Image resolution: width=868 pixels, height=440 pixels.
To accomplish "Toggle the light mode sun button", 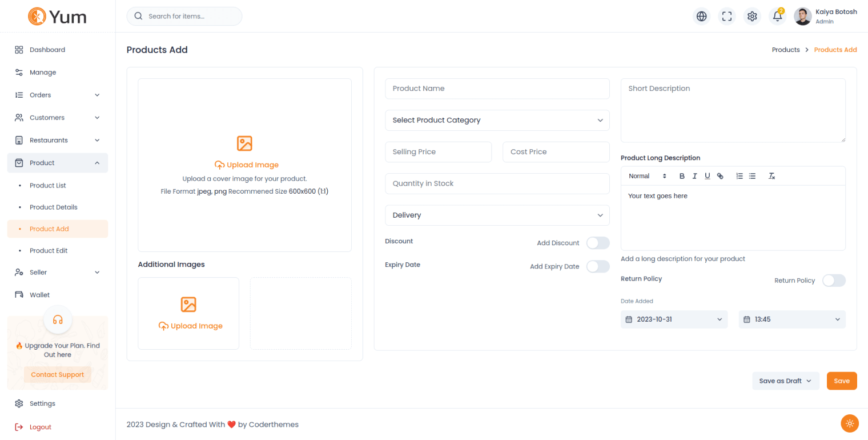I will [850, 423].
